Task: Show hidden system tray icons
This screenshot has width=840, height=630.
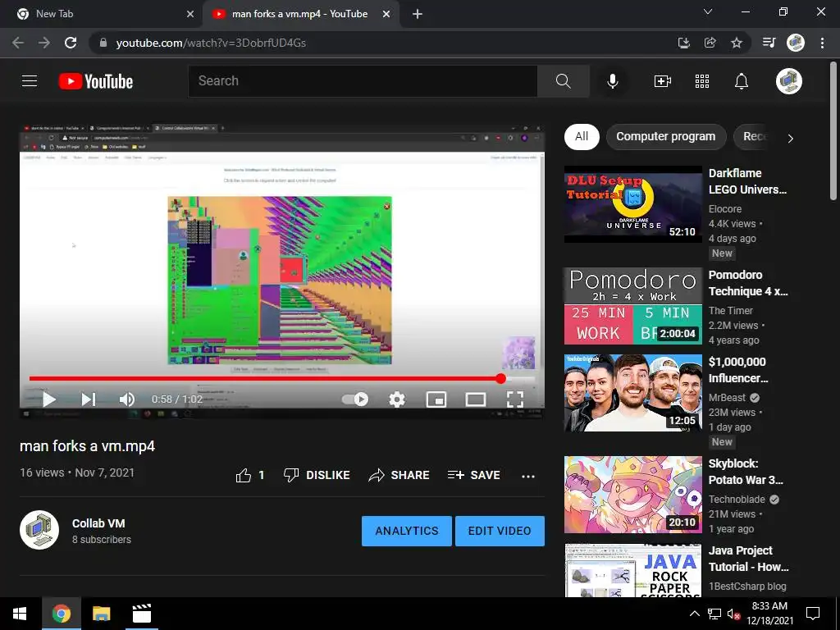Action: click(x=694, y=614)
